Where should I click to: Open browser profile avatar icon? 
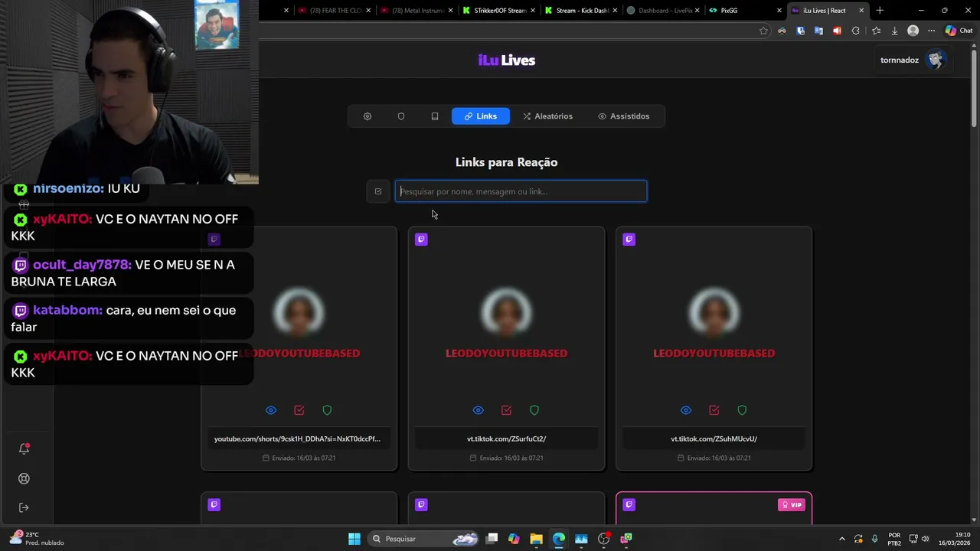click(913, 31)
